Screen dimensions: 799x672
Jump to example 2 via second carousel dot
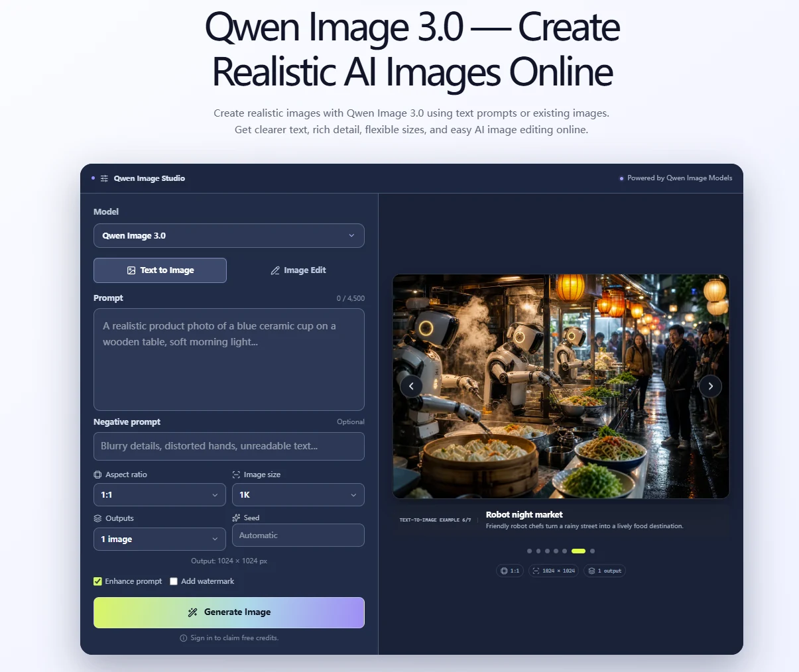538,551
